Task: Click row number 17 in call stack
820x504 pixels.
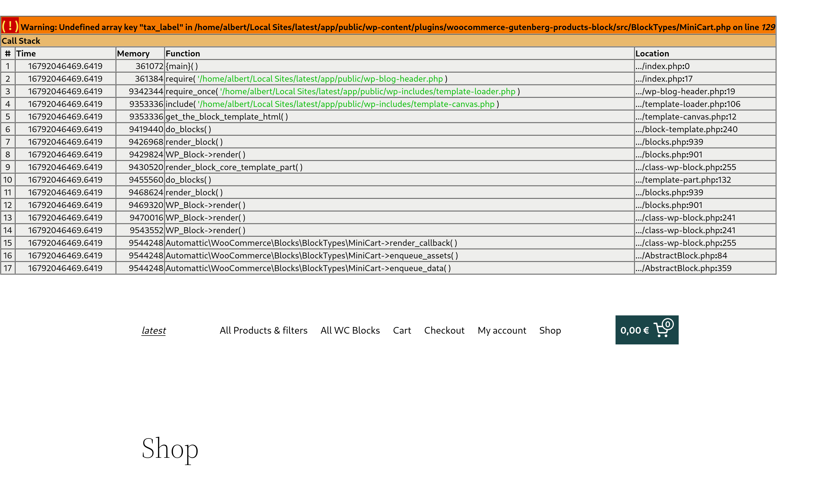Action: click(8, 268)
